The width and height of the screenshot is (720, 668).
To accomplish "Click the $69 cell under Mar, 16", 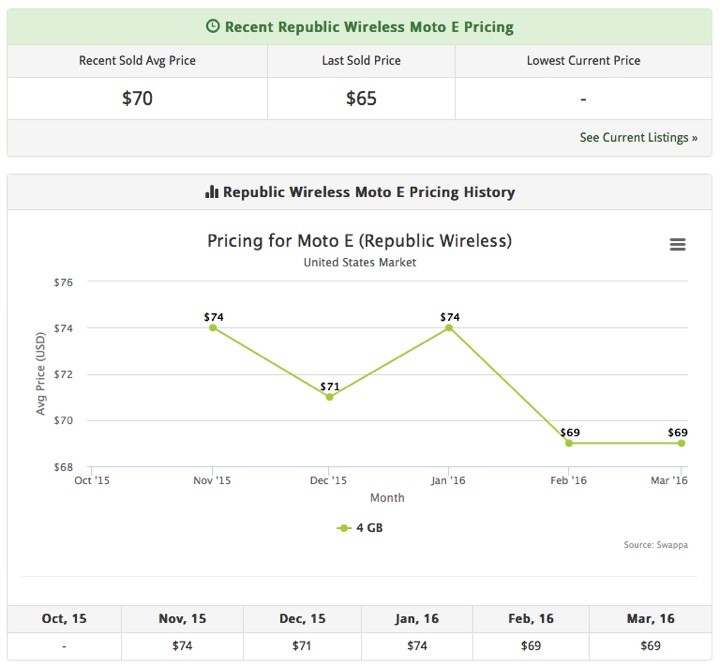I will pyautogui.click(x=651, y=646).
